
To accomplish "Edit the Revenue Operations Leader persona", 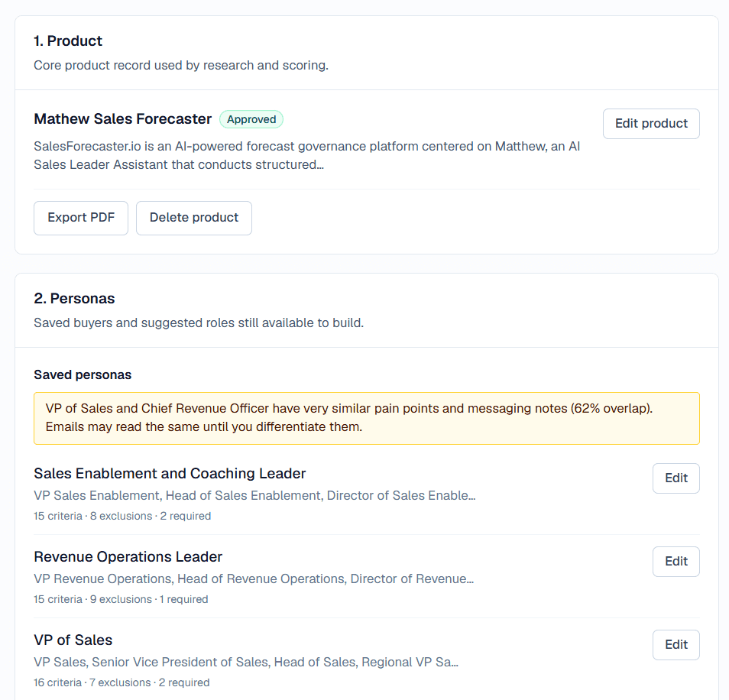I will coord(676,562).
